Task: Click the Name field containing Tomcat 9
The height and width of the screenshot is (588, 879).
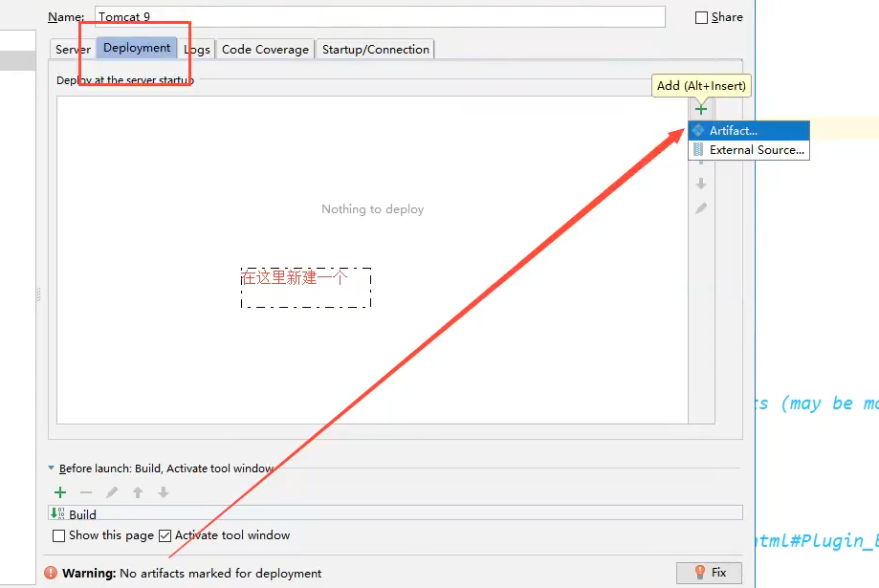Action: coord(380,17)
